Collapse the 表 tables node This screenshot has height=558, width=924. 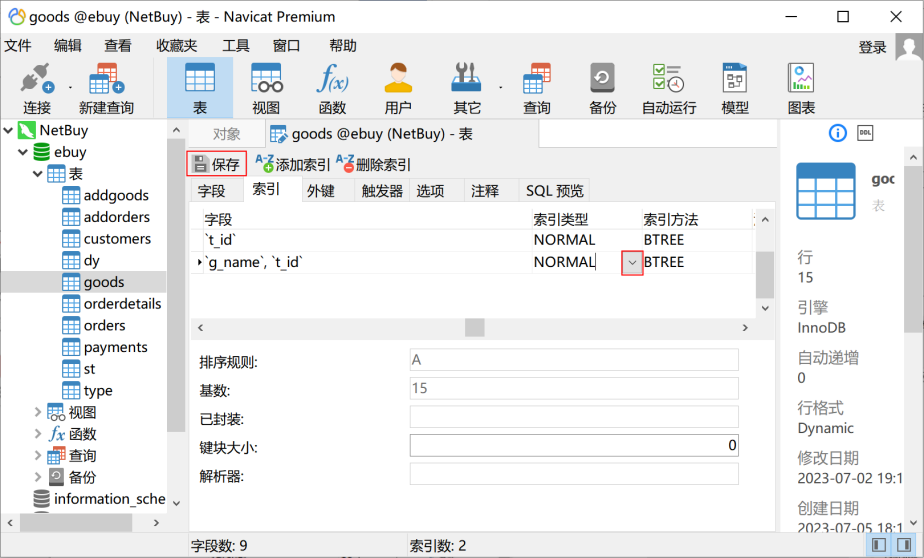coord(38,174)
